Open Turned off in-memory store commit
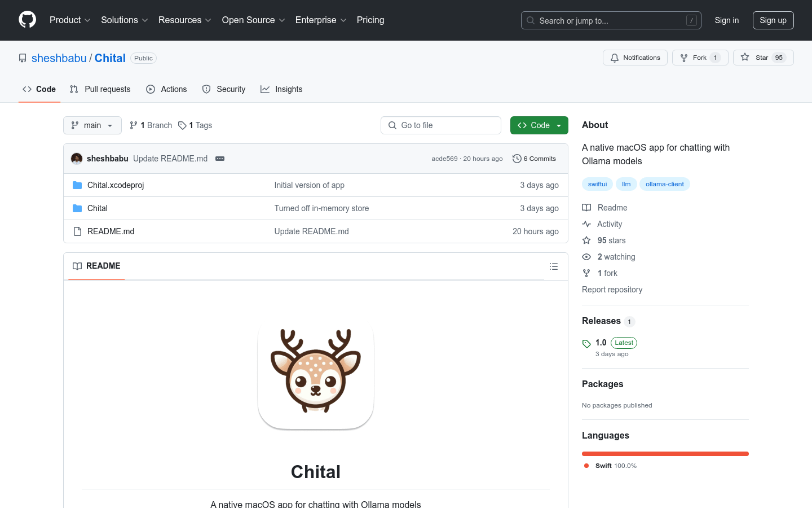This screenshot has width=812, height=508. [321, 208]
